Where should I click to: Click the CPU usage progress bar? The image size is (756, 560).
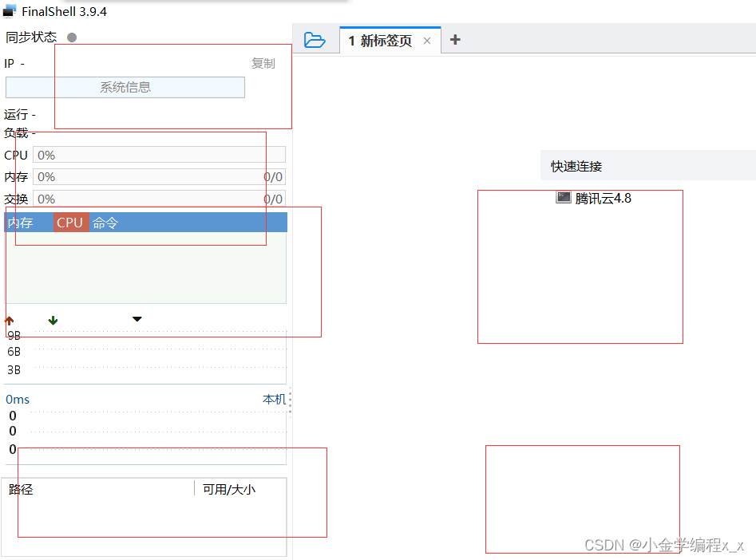click(x=159, y=155)
